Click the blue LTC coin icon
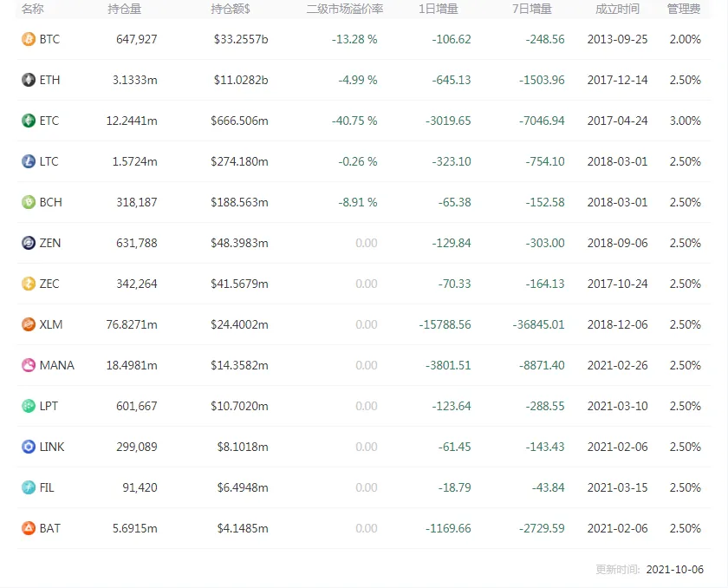Screen dimensions: 728x588 pos(29,161)
